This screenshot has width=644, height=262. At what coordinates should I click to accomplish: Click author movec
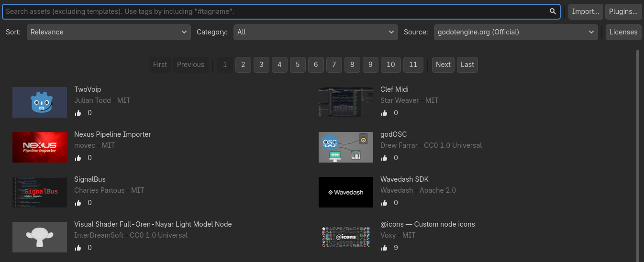point(85,145)
